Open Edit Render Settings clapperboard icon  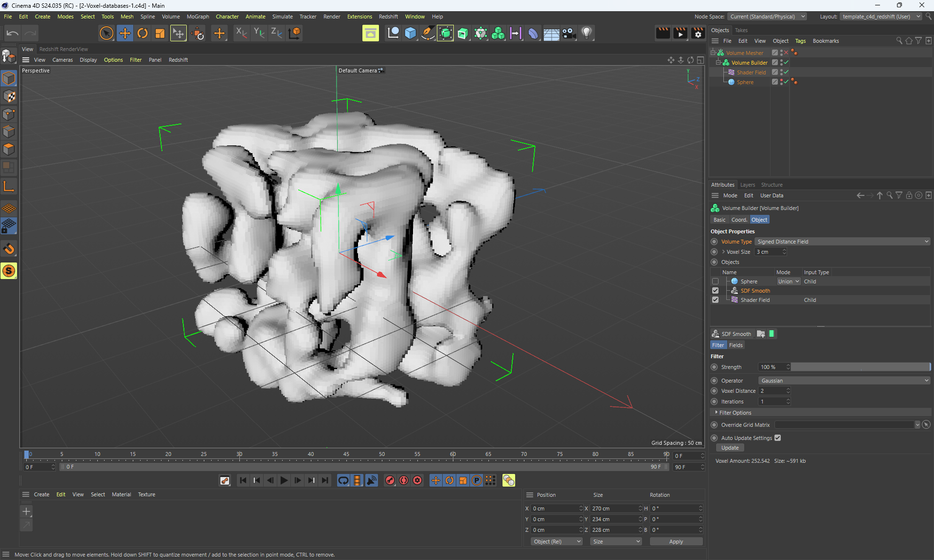click(698, 33)
